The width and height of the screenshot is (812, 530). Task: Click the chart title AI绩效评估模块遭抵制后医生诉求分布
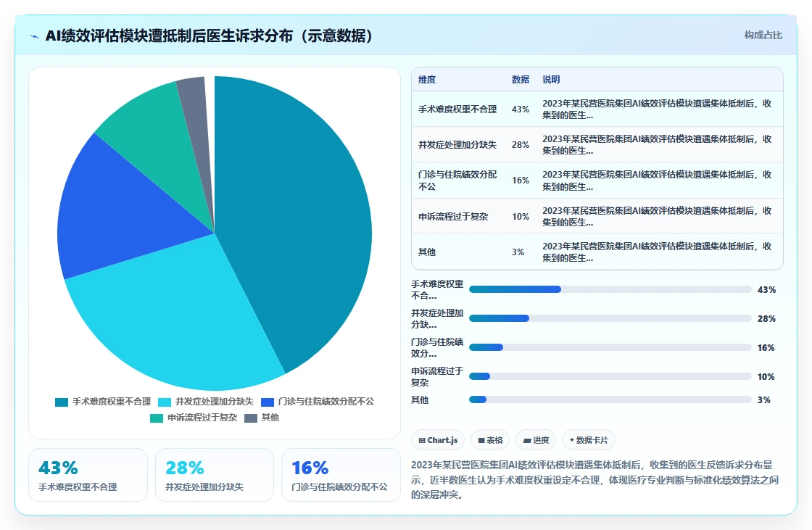[x=209, y=36]
